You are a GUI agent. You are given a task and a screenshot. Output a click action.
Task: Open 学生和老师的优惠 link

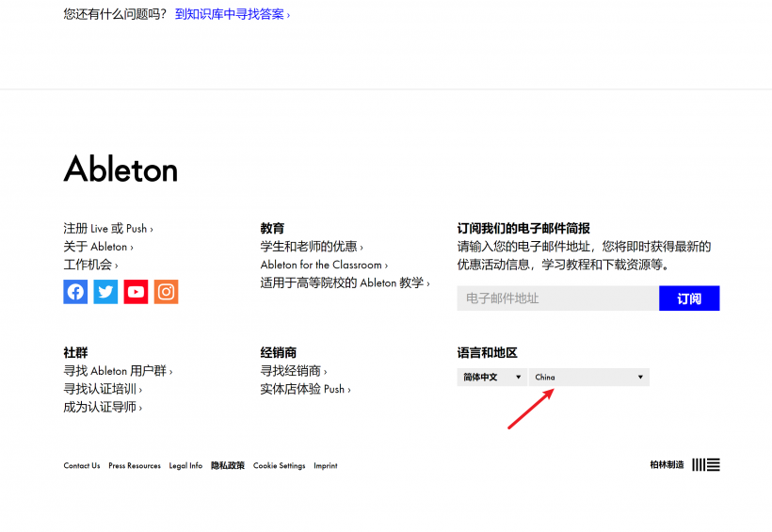(x=312, y=247)
